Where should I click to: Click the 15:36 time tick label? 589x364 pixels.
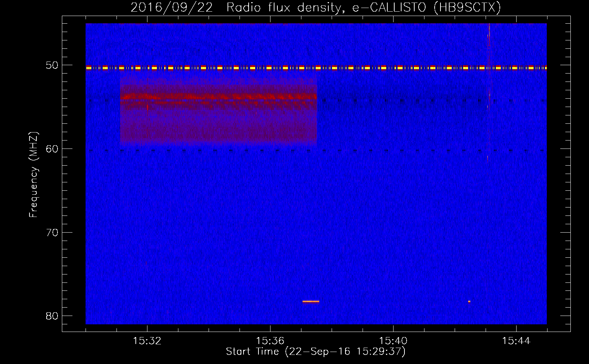coord(270,341)
